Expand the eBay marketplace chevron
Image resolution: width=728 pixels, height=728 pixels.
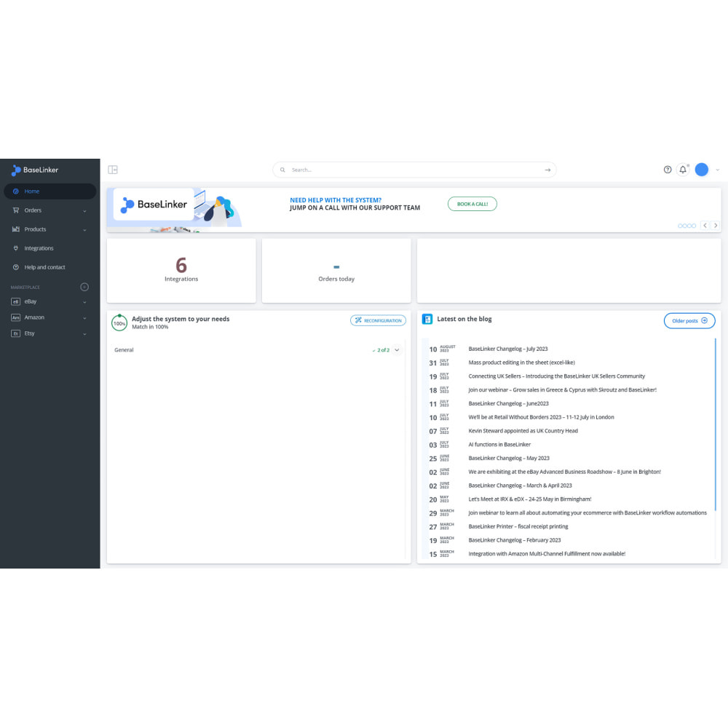(x=84, y=302)
